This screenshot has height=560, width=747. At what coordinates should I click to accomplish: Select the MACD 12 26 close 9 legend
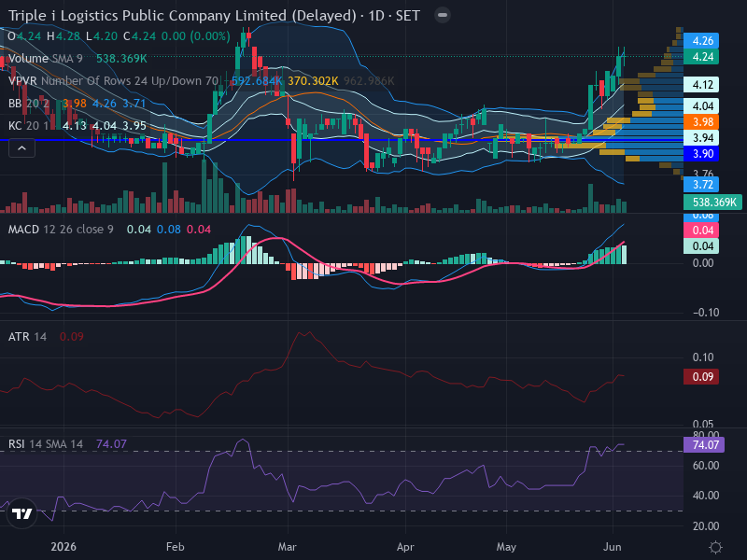(61, 230)
